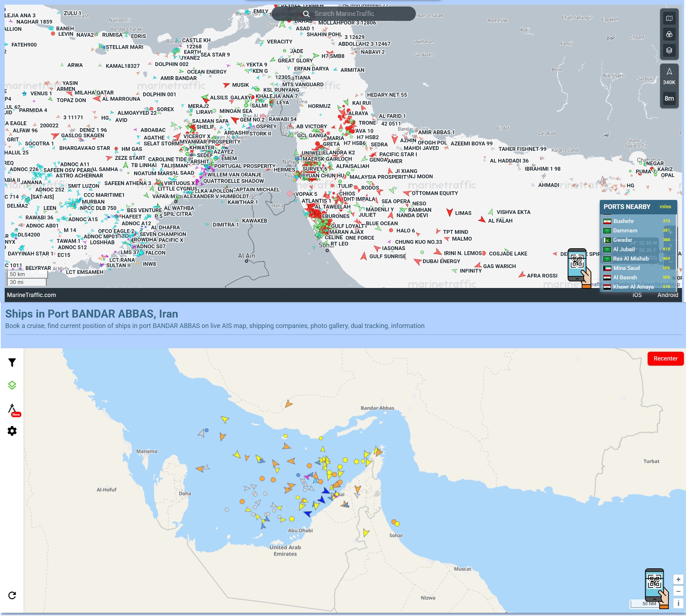The height and width of the screenshot is (616, 686).
Task: Click the PORTS NEARBY panel header
Action: tap(638, 207)
